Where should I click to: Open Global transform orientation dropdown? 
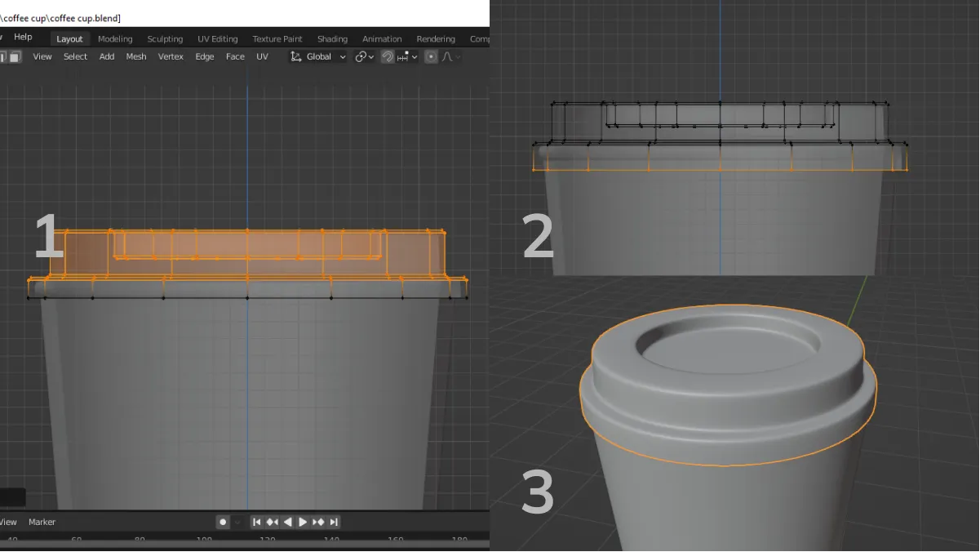[319, 57]
